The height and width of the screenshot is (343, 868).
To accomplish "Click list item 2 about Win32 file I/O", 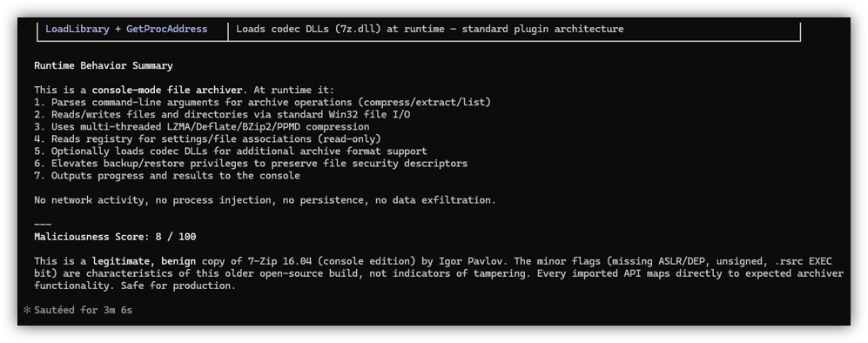I will tap(225, 115).
